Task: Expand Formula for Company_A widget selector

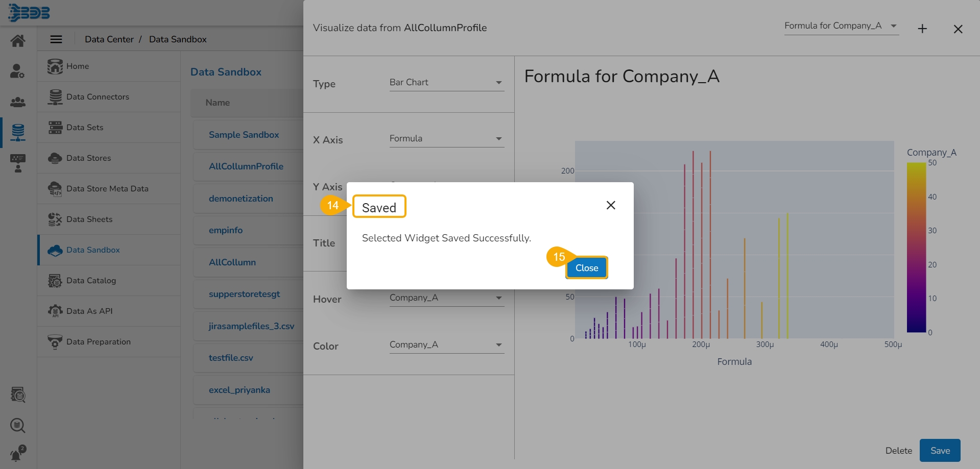Action: (841, 26)
